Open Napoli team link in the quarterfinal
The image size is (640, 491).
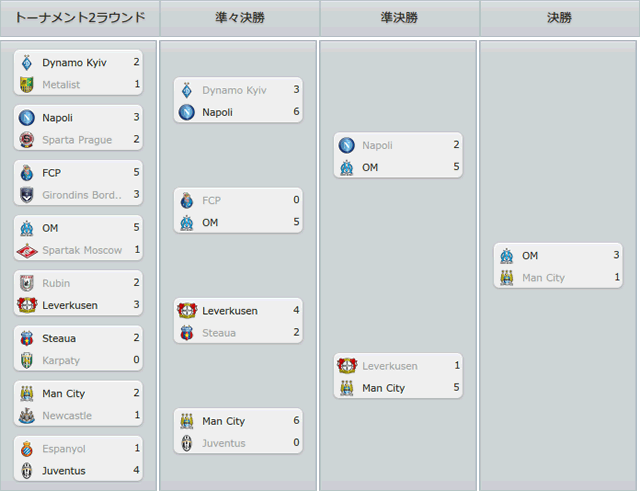[x=218, y=112]
